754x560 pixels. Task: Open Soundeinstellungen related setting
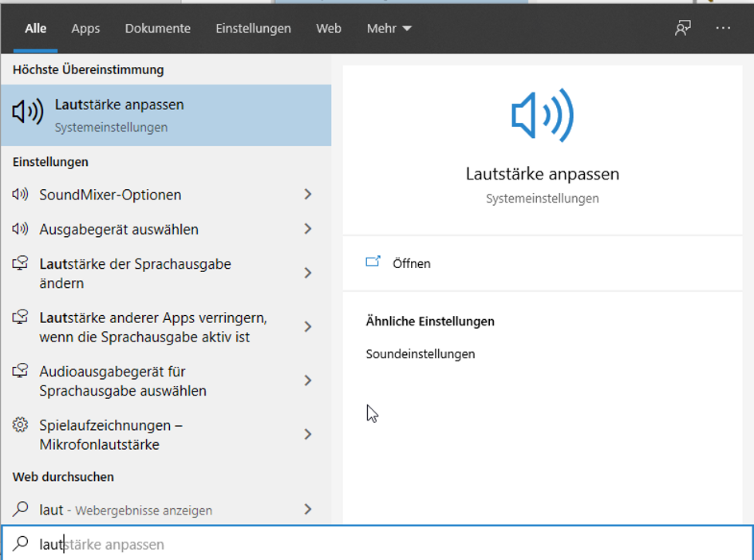click(x=420, y=354)
